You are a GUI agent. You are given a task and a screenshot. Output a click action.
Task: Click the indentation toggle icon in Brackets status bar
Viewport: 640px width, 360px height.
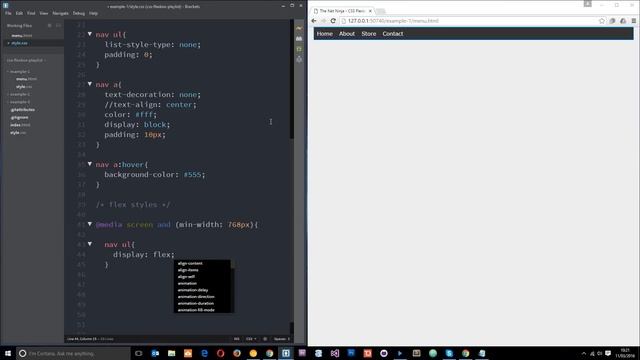coord(265,339)
